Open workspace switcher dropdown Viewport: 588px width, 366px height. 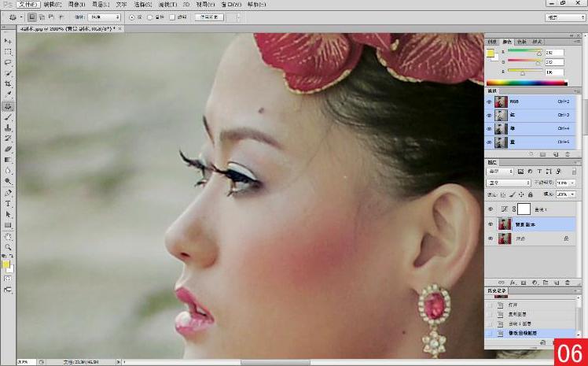tap(564, 17)
